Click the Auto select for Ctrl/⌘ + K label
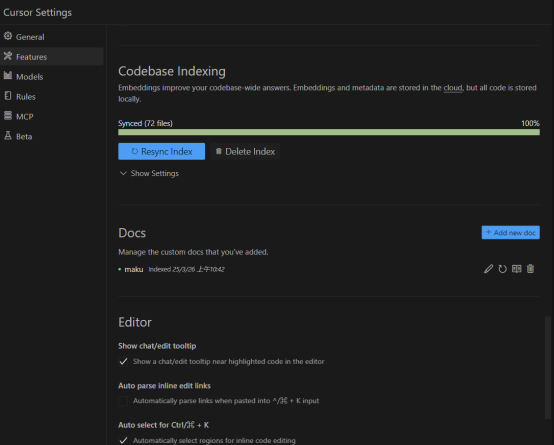Screen dimensions: 554x445 (x=163, y=425)
